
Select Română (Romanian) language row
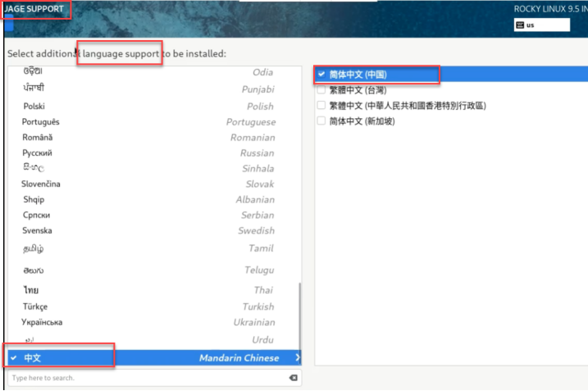(148, 138)
